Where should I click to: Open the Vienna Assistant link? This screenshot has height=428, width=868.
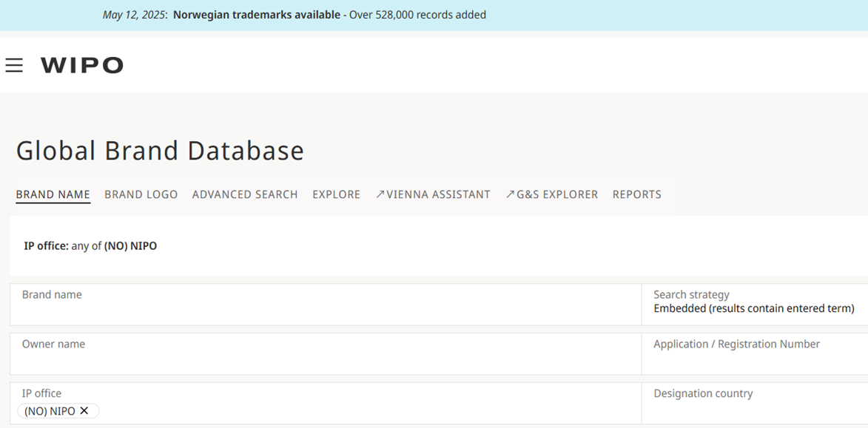(x=438, y=194)
